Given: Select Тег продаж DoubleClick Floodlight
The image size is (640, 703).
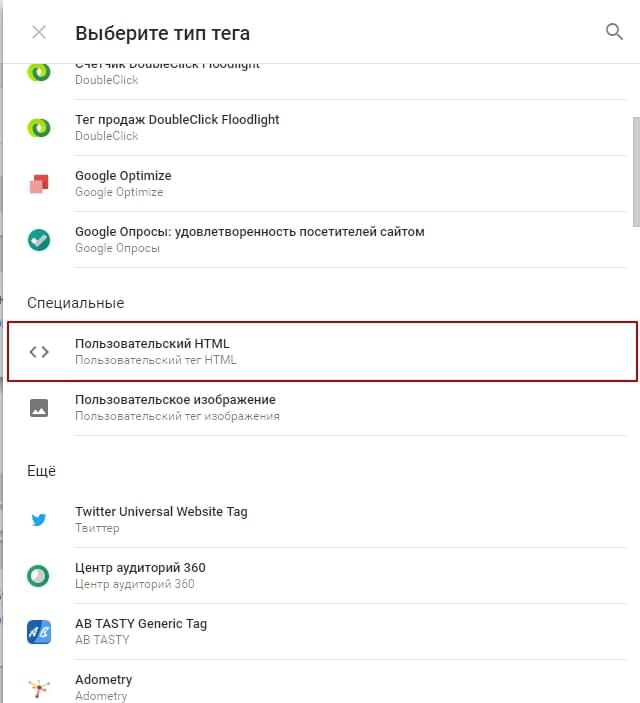Looking at the screenshot, I should [x=177, y=120].
